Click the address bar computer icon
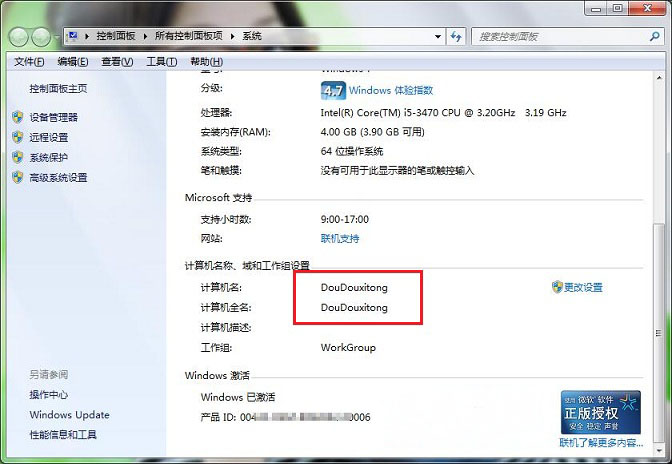 click(73, 36)
